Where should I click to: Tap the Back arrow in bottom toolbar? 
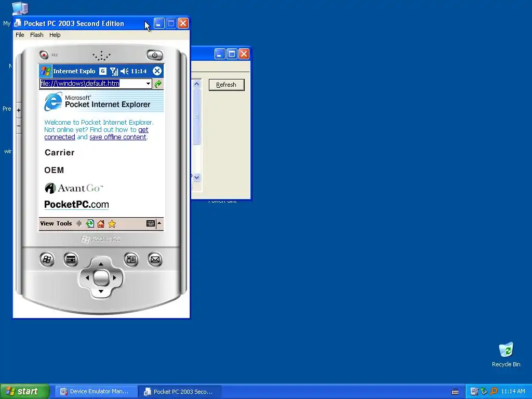pos(79,223)
